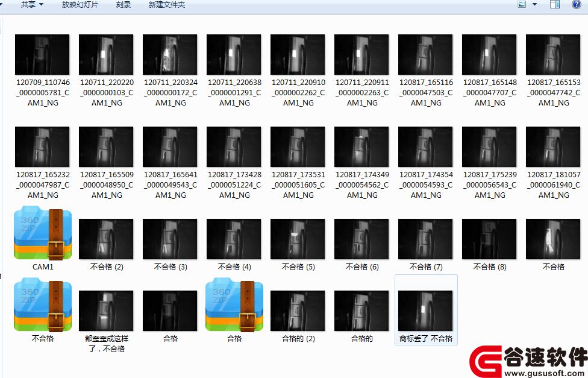Select thumbnail 120711_220220_0000000103
The height and width of the screenshot is (378, 588).
[106, 54]
